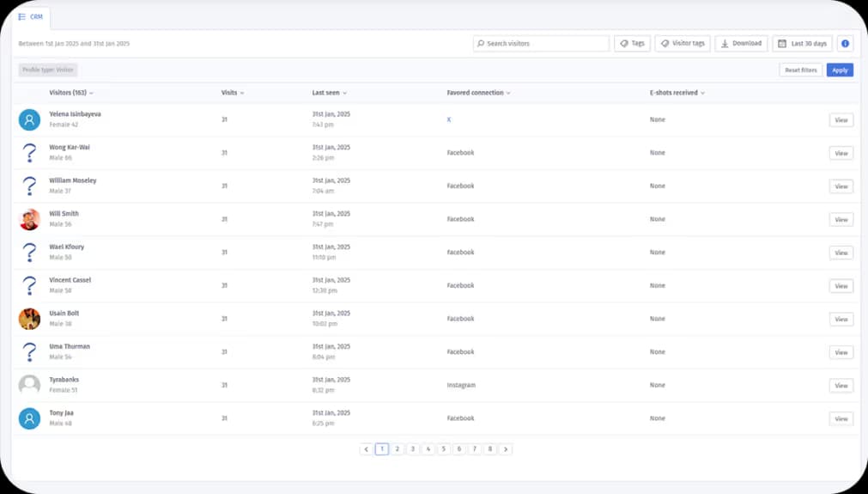Focus the Search visitors field

pos(541,44)
